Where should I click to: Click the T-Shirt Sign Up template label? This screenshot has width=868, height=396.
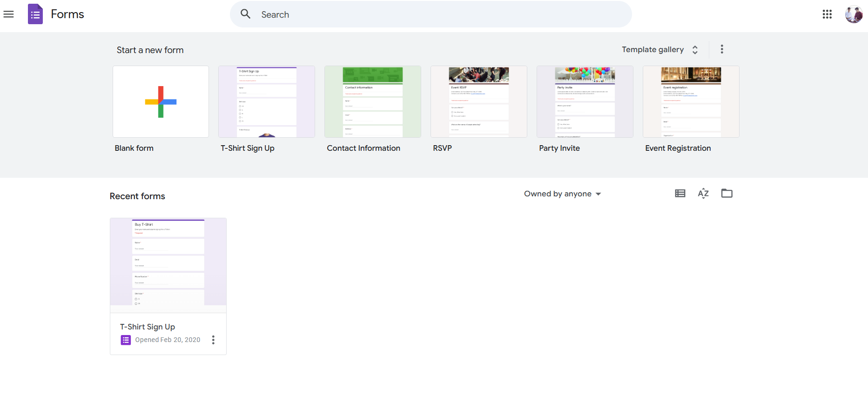click(248, 148)
